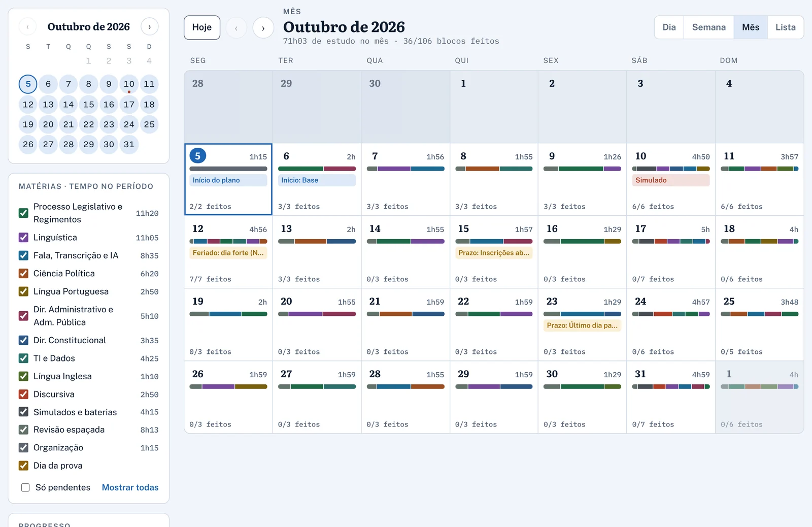The height and width of the screenshot is (527, 812).
Task: Click the "4h59" duration on day 31
Action: coord(701,375)
